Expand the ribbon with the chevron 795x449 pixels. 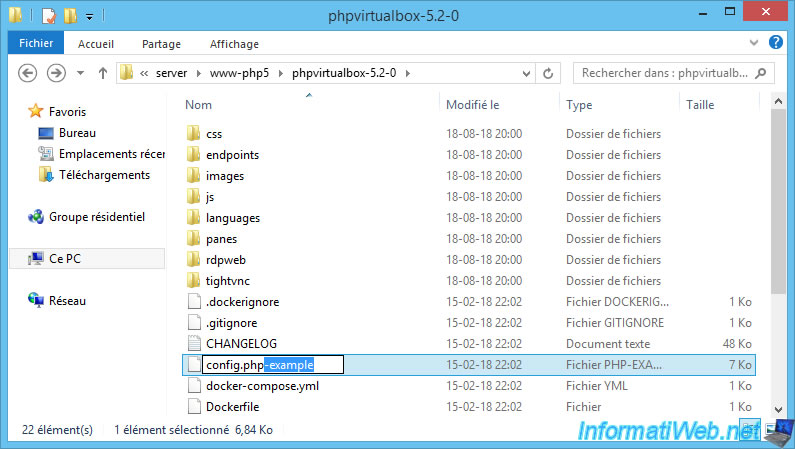coord(754,43)
